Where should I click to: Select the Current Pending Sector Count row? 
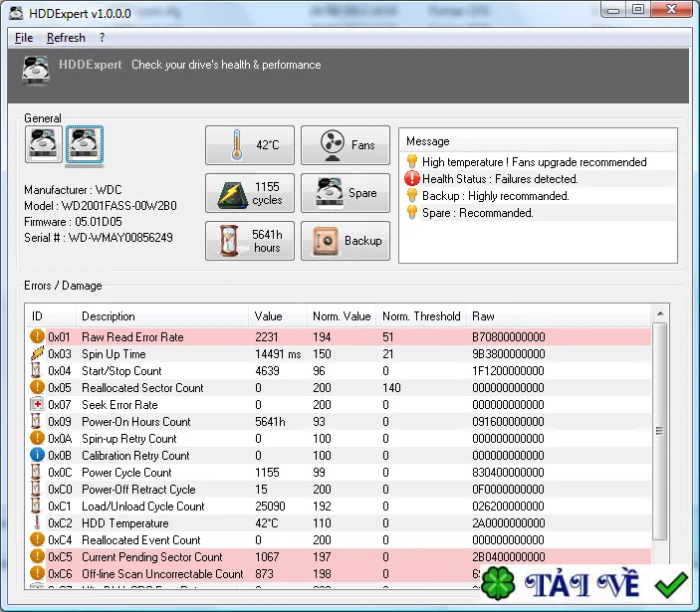click(339, 556)
